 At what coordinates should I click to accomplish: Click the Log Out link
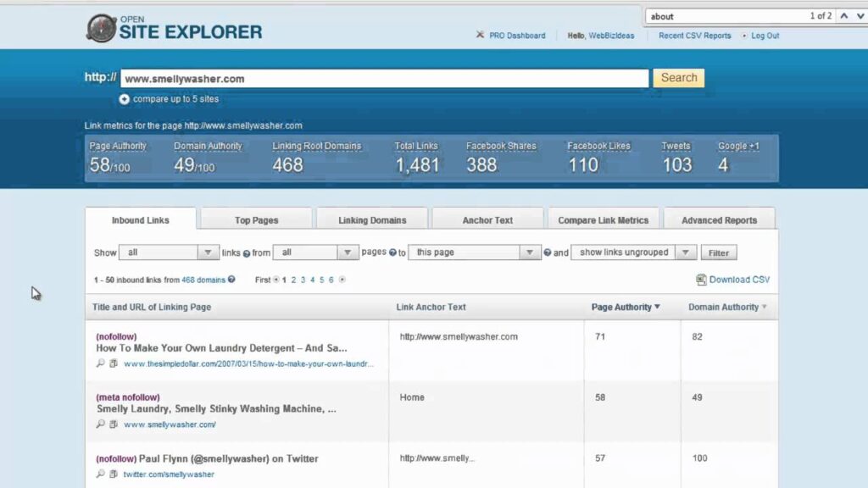pos(765,36)
